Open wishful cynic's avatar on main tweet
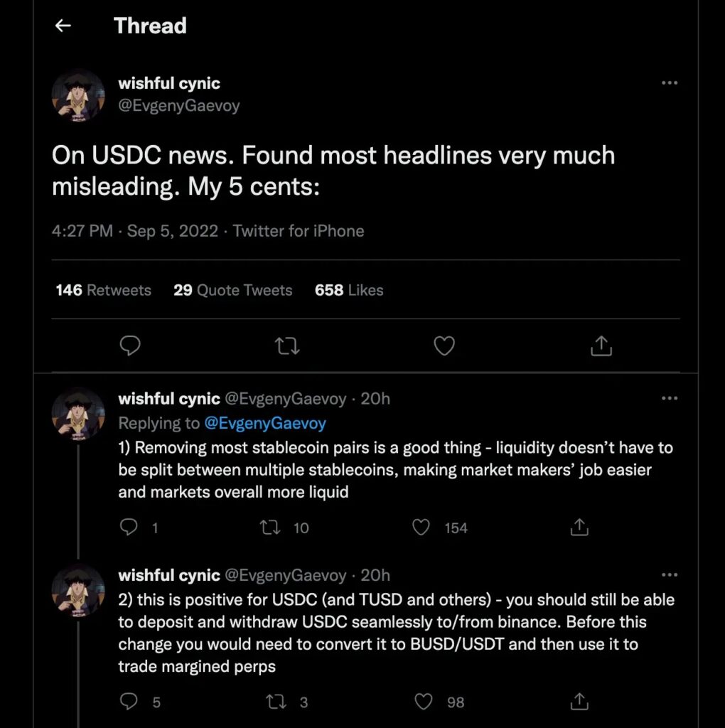Image resolution: width=725 pixels, height=728 pixels. (78, 95)
